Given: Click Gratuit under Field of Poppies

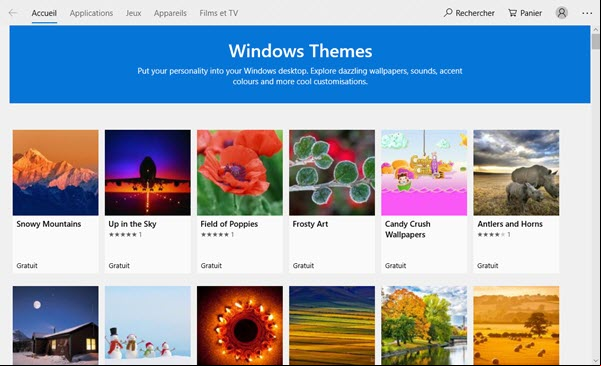Looking at the screenshot, I should (x=211, y=265).
